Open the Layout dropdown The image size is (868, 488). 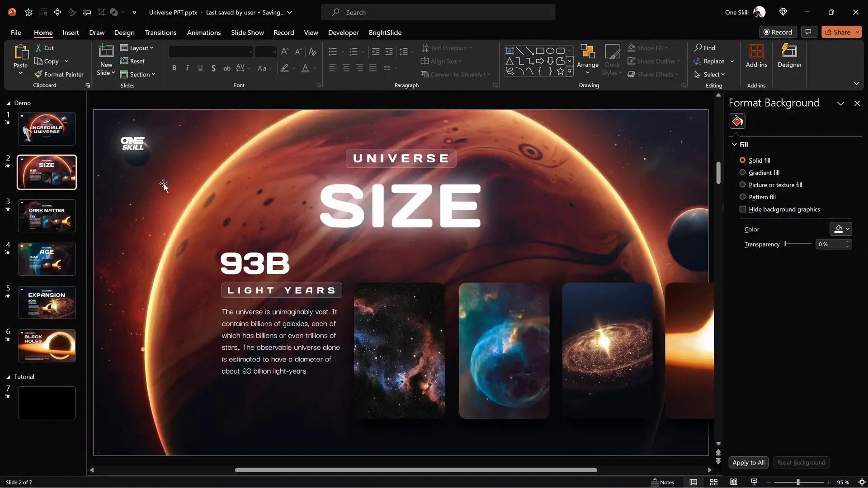(137, 48)
